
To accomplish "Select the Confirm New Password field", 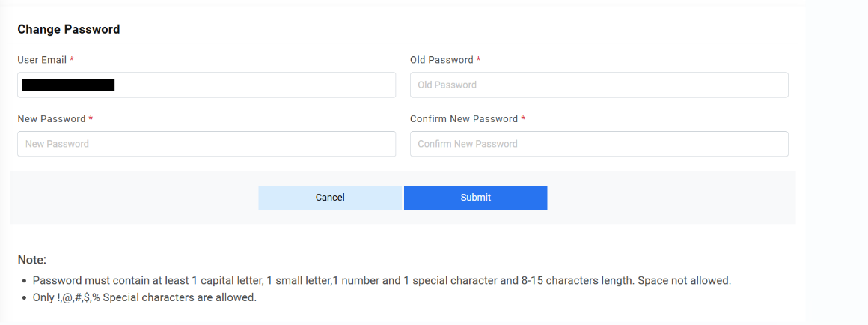I will [599, 144].
